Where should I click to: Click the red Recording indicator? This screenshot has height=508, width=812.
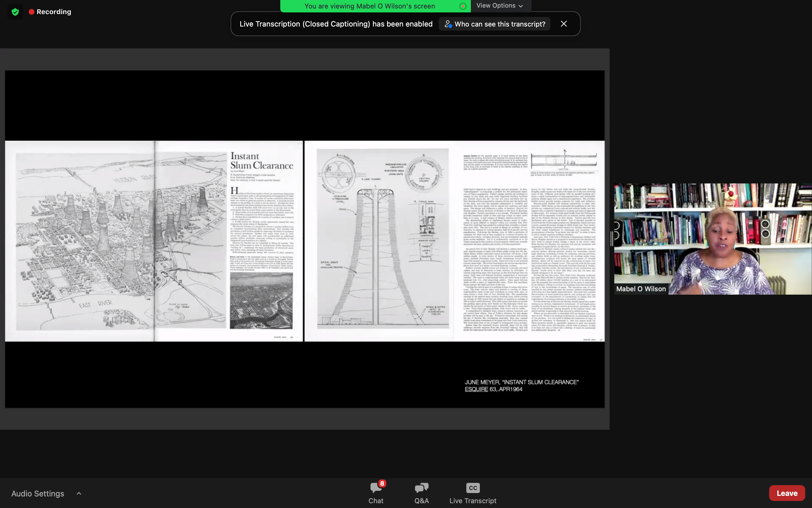coord(50,12)
